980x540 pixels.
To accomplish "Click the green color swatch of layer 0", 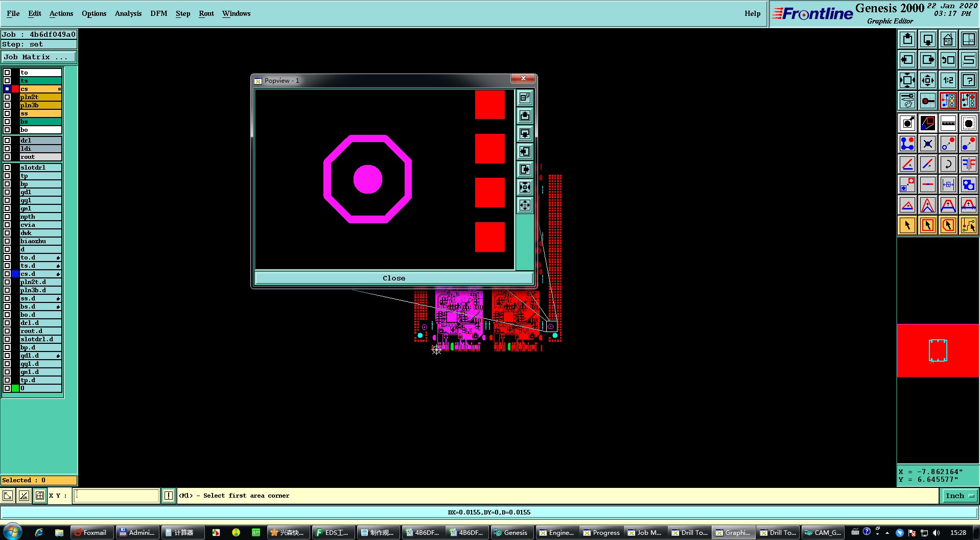I will click(x=15, y=388).
